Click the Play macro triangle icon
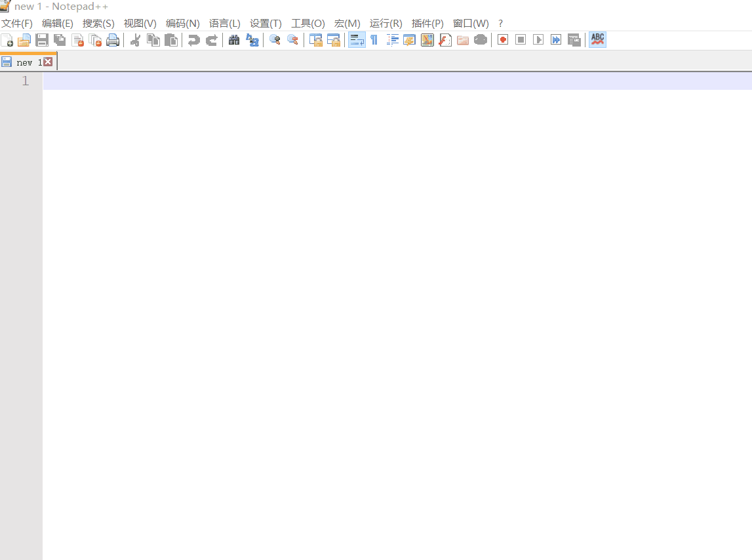The width and height of the screenshot is (752, 560). pyautogui.click(x=538, y=40)
